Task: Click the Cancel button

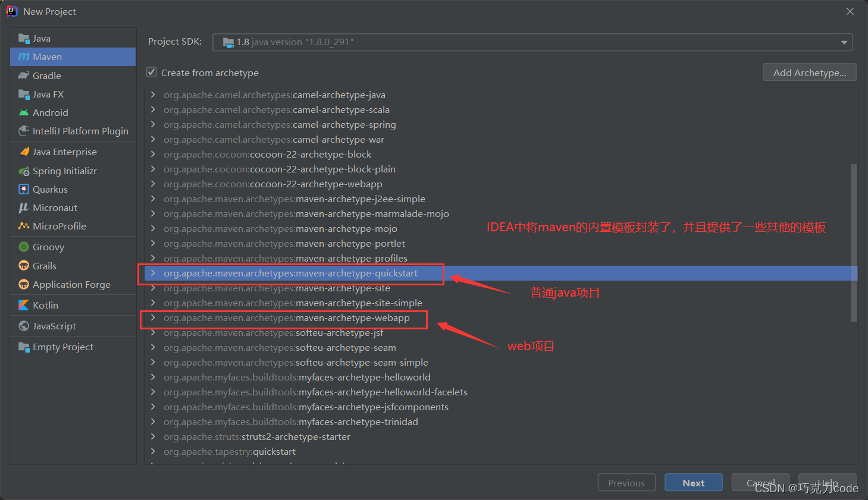Action: click(760, 483)
